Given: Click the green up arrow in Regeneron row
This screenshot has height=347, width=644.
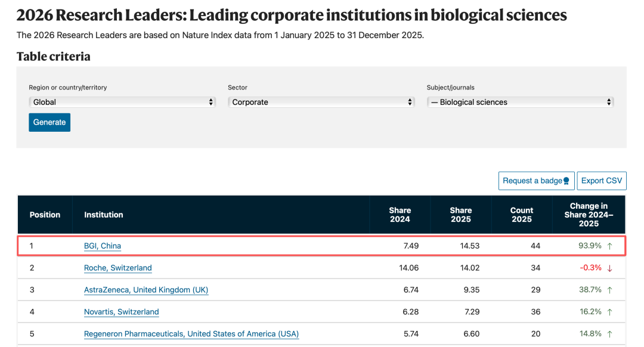Looking at the screenshot, I should click(x=609, y=334).
